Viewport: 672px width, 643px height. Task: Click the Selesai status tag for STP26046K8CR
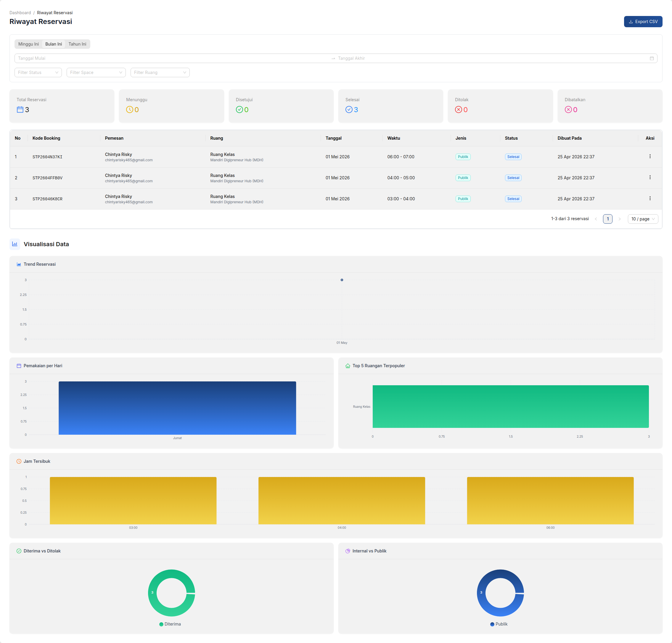tap(513, 199)
